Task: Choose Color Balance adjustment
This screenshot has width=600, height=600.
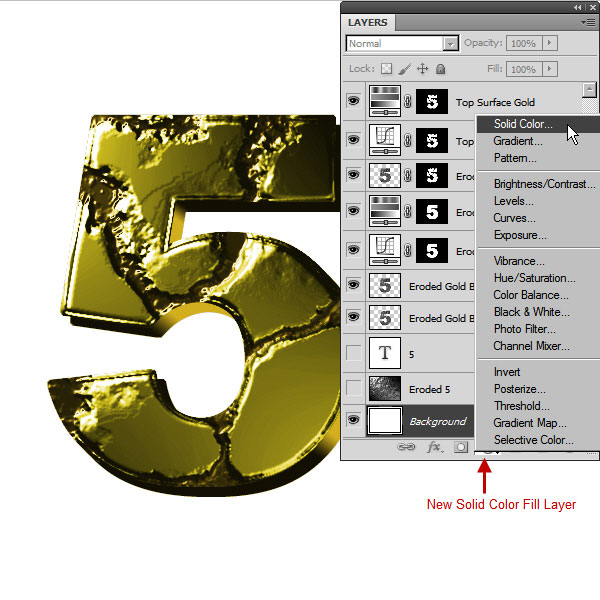Action: [x=538, y=295]
